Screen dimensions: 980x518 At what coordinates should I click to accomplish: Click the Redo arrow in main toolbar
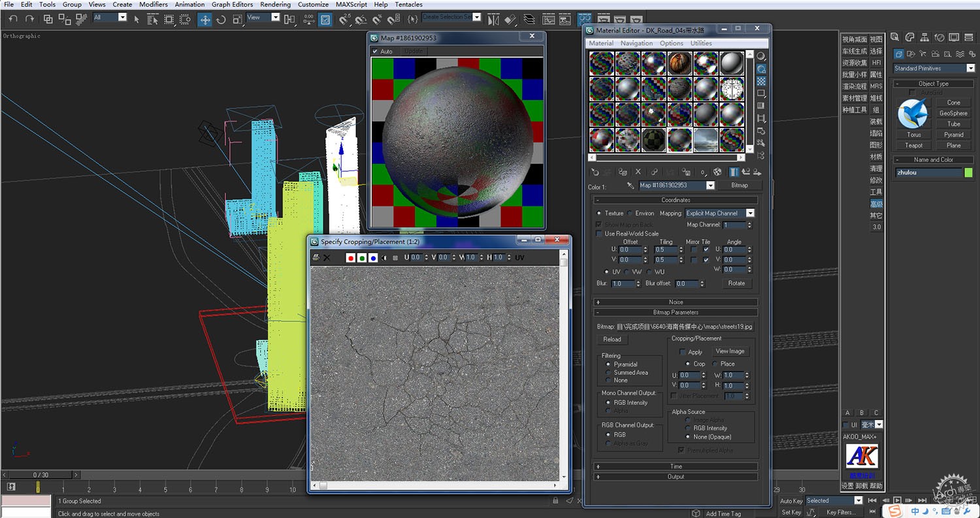click(x=29, y=20)
